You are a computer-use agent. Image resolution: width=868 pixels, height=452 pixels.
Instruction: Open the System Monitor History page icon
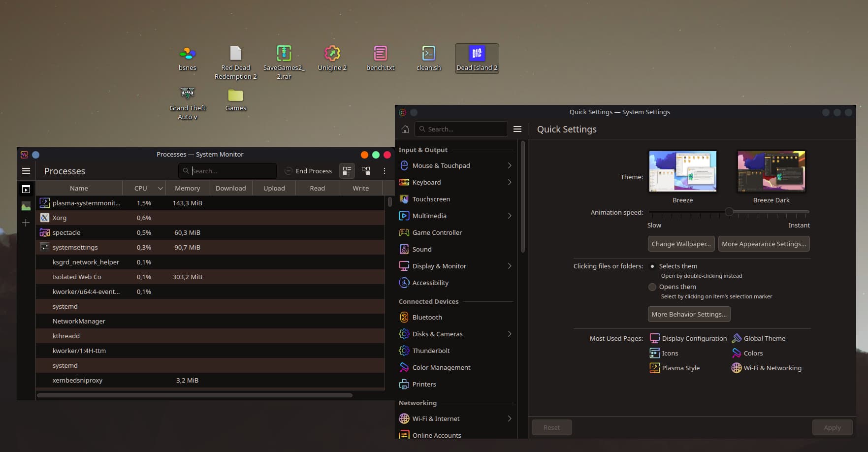tap(26, 206)
